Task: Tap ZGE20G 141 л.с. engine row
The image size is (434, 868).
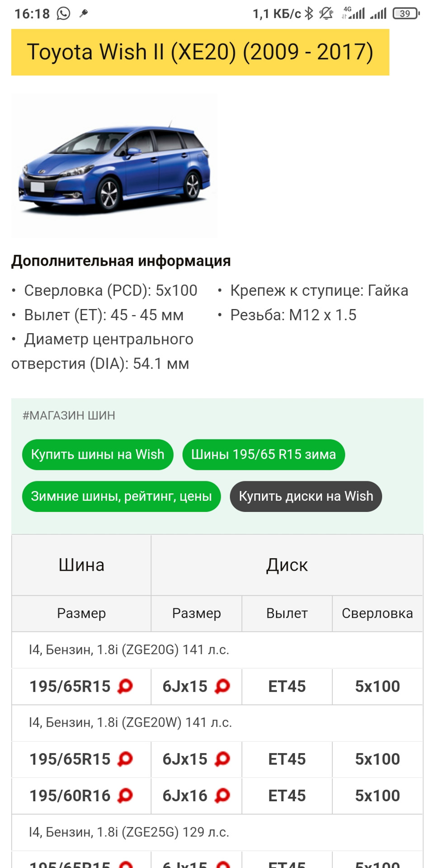Action: [129, 650]
